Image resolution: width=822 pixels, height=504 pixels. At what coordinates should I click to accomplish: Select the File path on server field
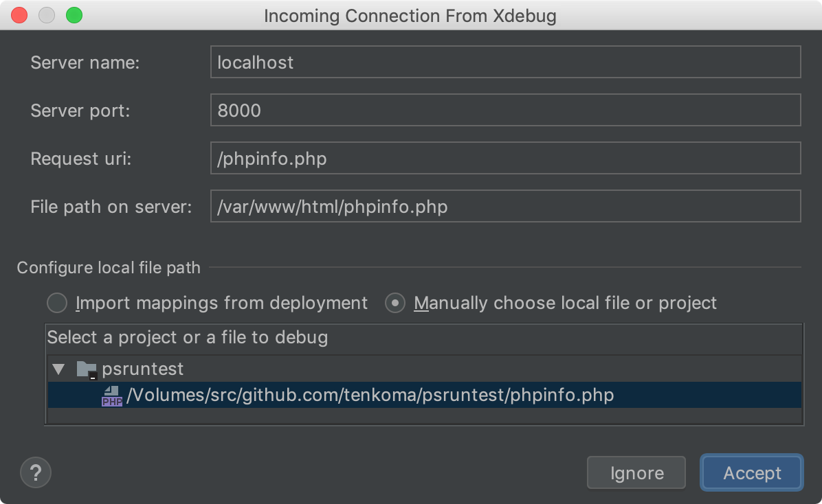505,207
